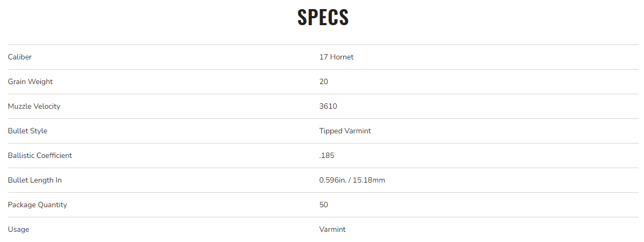Click the 15.18mm bullet length measurement

(x=371, y=180)
